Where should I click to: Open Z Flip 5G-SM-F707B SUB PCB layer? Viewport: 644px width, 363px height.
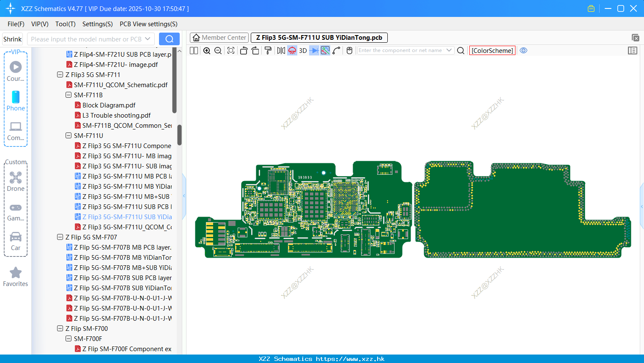click(x=119, y=278)
